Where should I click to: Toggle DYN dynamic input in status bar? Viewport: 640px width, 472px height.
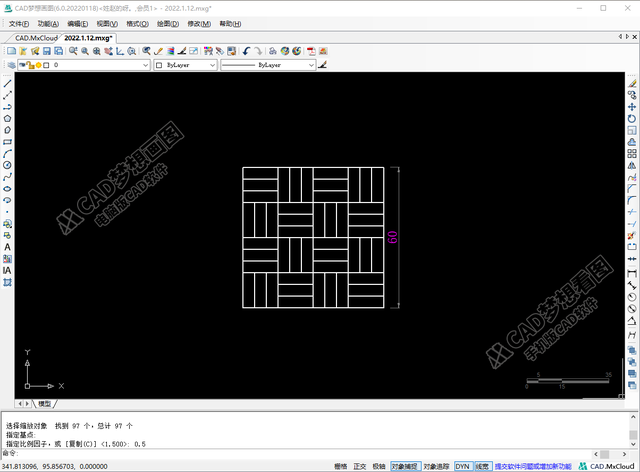click(x=462, y=466)
